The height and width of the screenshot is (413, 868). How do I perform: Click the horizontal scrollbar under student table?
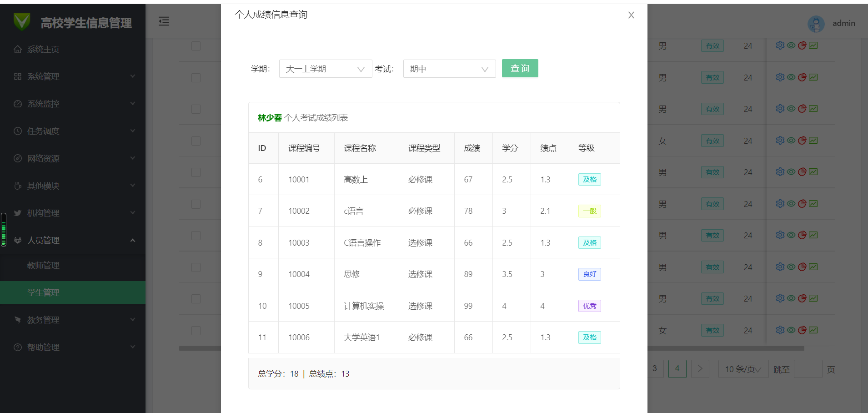coord(491,348)
